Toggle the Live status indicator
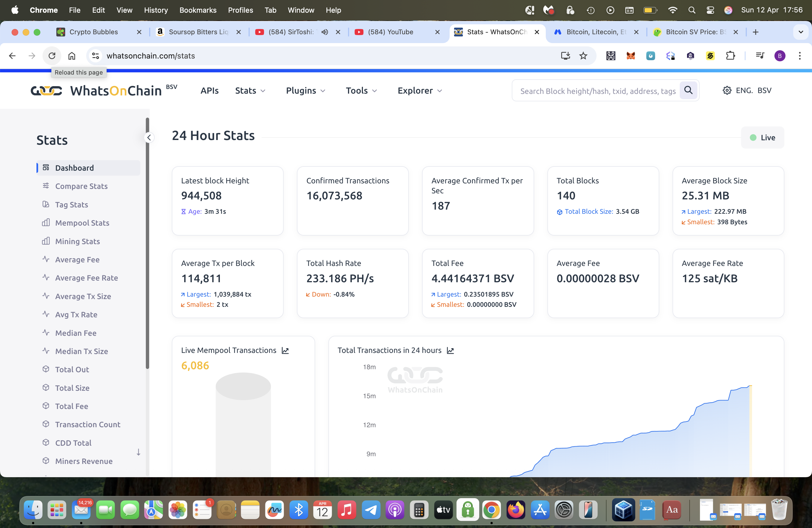Screen dimensions: 812x528 (x=762, y=138)
